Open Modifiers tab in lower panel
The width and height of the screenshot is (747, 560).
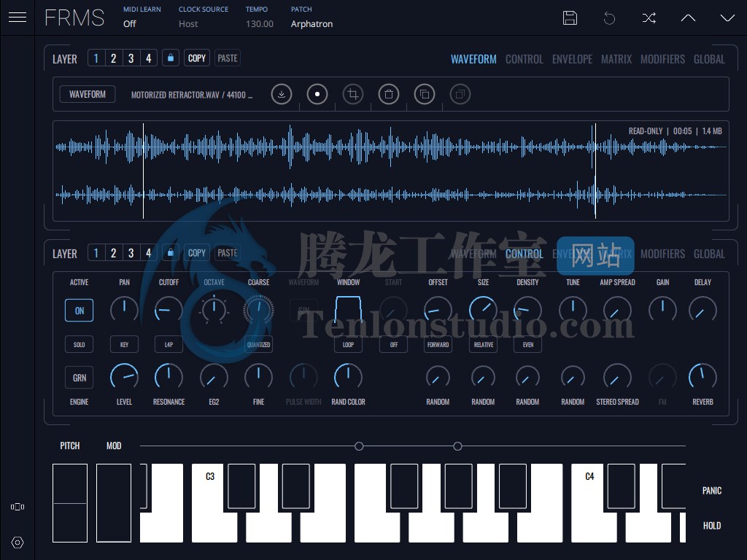pos(662,254)
